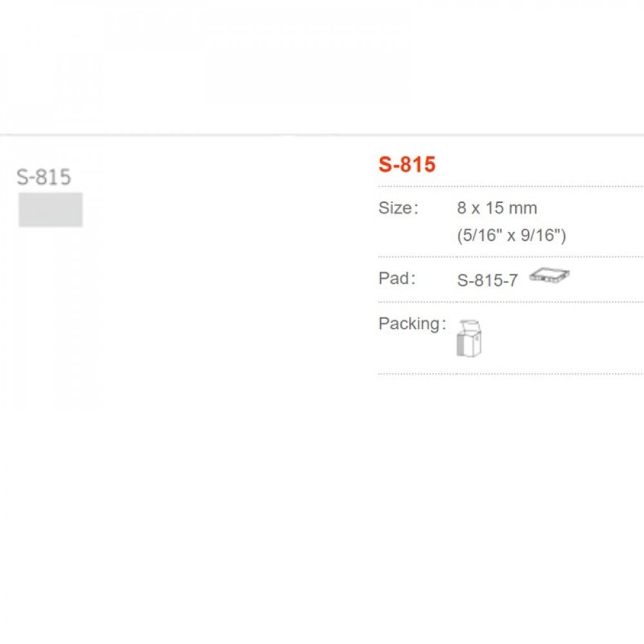Image resolution: width=644 pixels, height=644 pixels.
Task: Select the grey imprint sample rectangle
Action: [x=50, y=209]
